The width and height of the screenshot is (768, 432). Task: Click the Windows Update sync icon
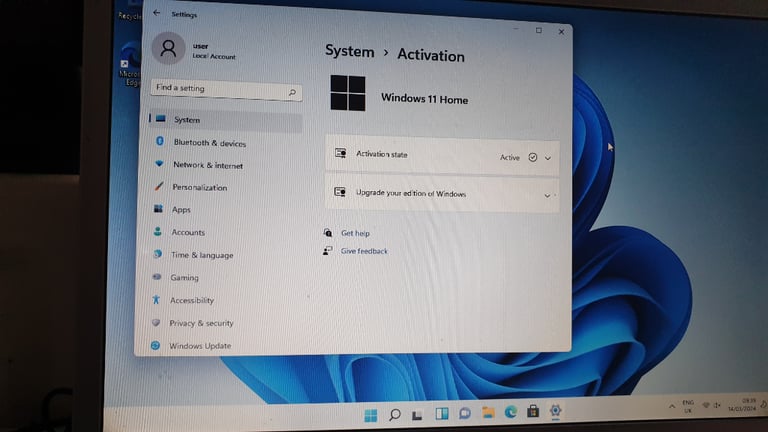point(155,345)
